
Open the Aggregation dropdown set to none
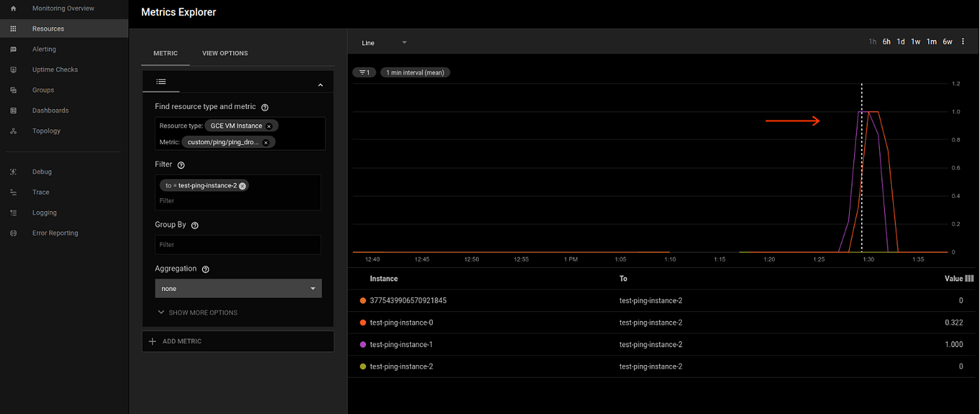coord(238,288)
